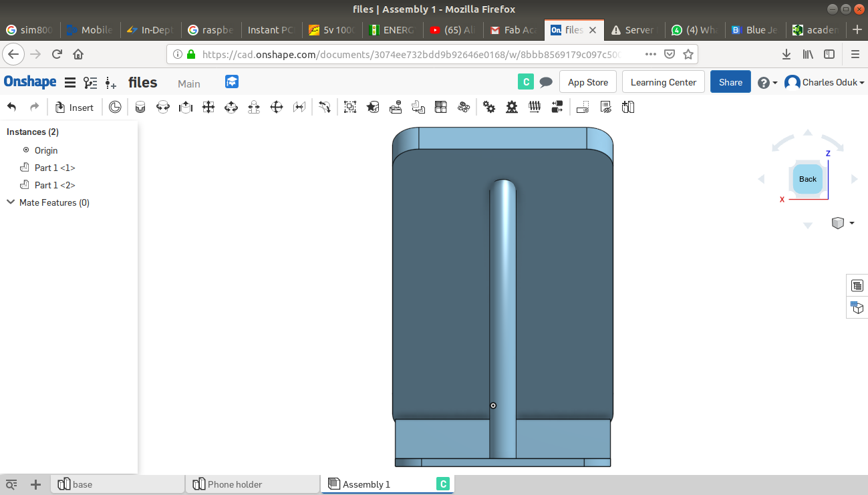Select the Slider mate tool
Screen dimensions: 868x495
tap(186, 107)
